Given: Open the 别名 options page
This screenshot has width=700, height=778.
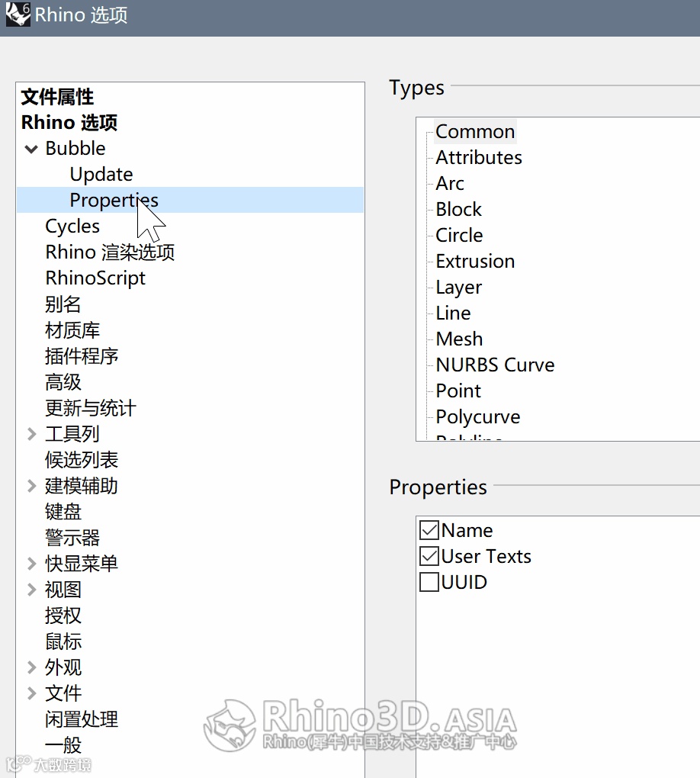Looking at the screenshot, I should pos(63,304).
